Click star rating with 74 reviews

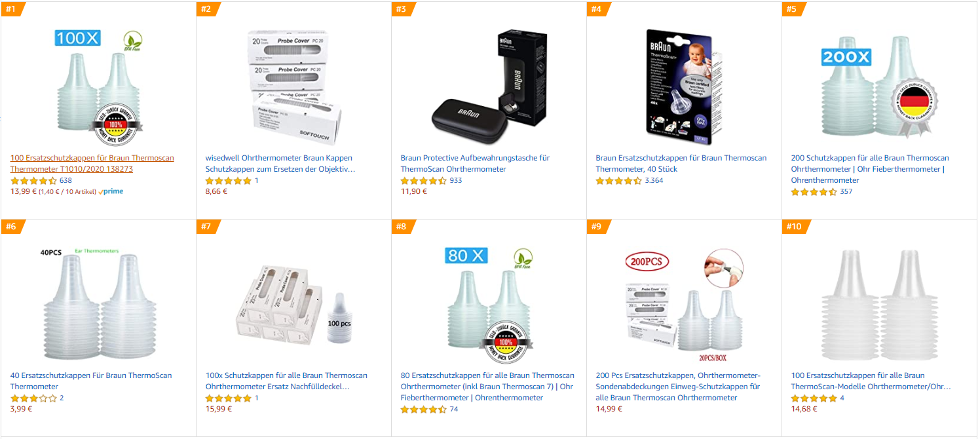424,409
